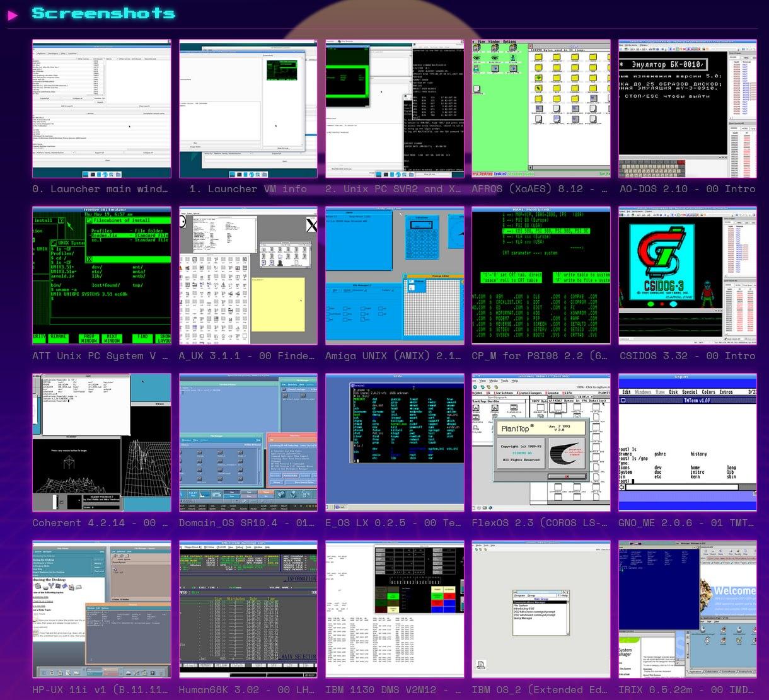Viewport: 769px width, 700px height.
Task: Click the GNO_ME 2.0.6 caption link
Action: (x=687, y=523)
